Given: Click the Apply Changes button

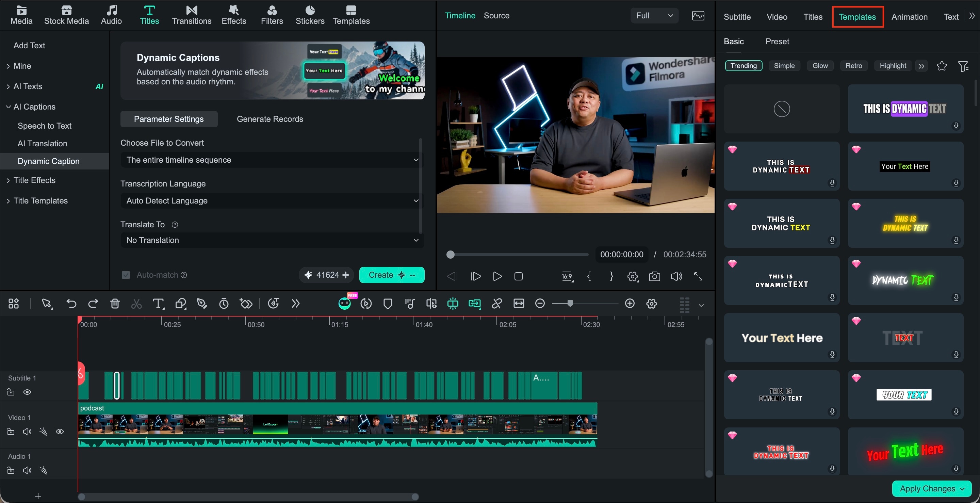Looking at the screenshot, I should (x=932, y=488).
